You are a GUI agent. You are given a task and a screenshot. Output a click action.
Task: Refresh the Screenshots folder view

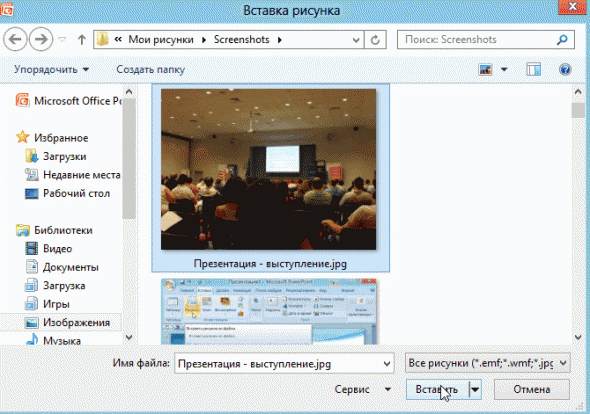click(375, 40)
